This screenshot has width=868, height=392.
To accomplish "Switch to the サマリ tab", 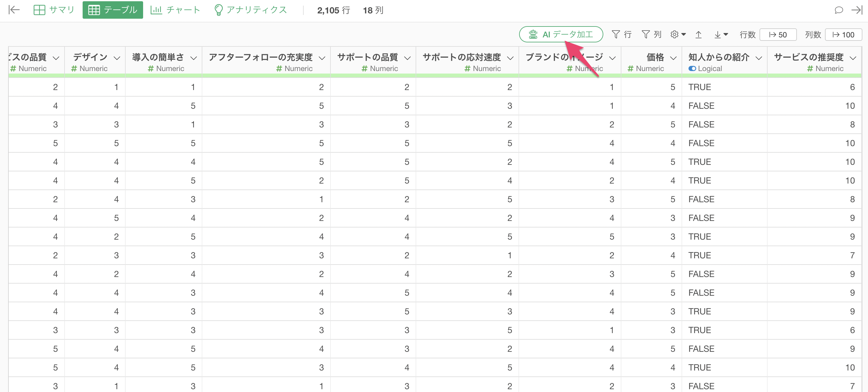I will tap(54, 10).
